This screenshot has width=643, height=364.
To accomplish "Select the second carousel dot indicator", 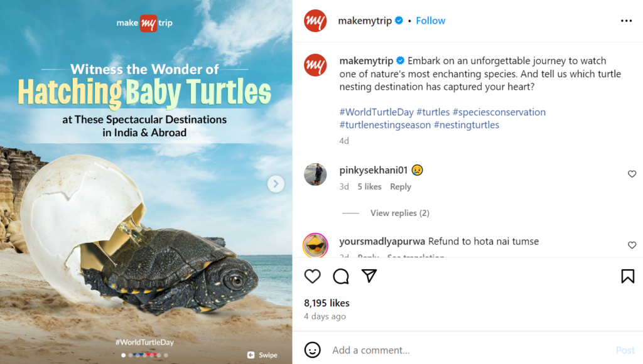I will (x=130, y=355).
